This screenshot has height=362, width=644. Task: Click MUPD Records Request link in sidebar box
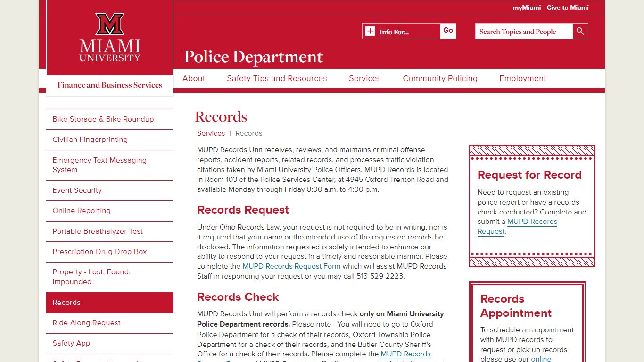pos(532,222)
